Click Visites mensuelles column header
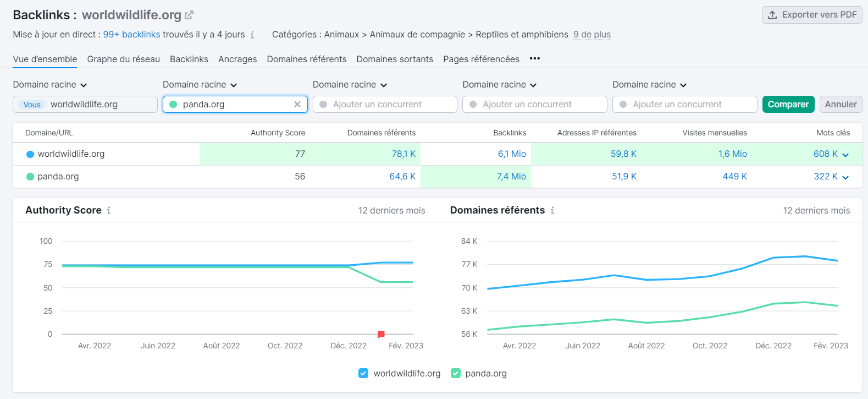This screenshot has width=868, height=399. click(715, 133)
